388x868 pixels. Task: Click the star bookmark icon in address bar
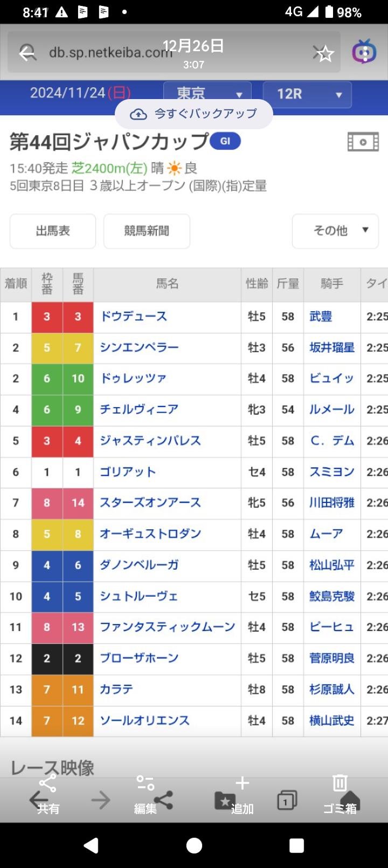(324, 53)
